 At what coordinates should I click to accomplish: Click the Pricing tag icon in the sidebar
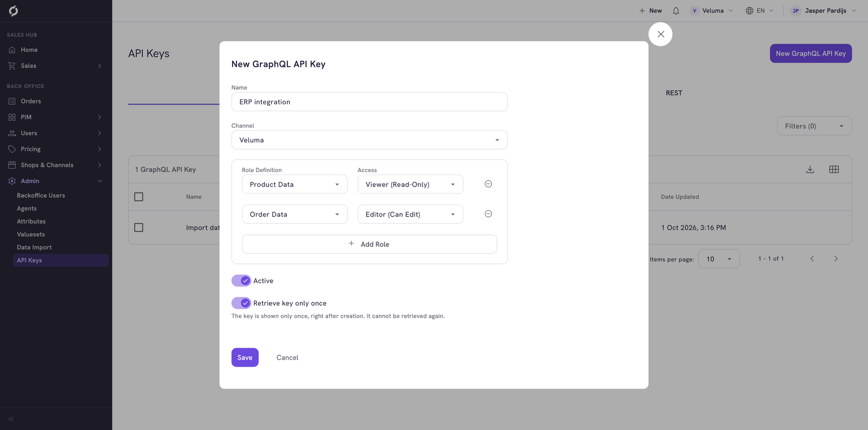pos(12,149)
